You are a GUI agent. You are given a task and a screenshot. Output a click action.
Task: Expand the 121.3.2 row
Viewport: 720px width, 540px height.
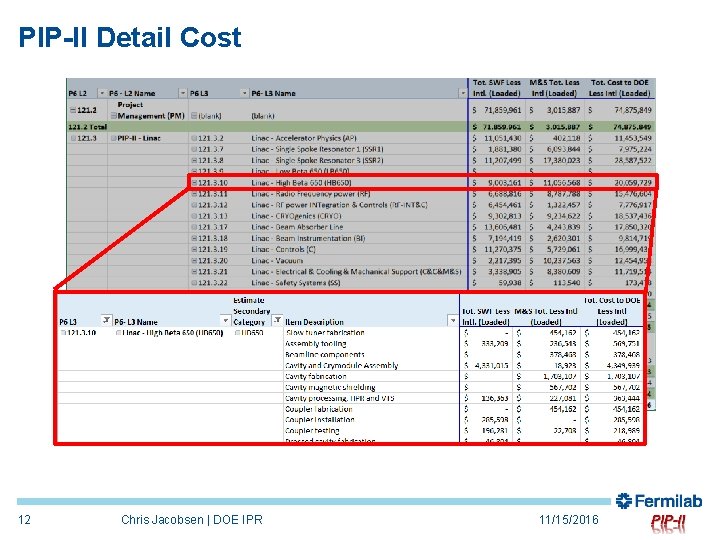click(194, 138)
